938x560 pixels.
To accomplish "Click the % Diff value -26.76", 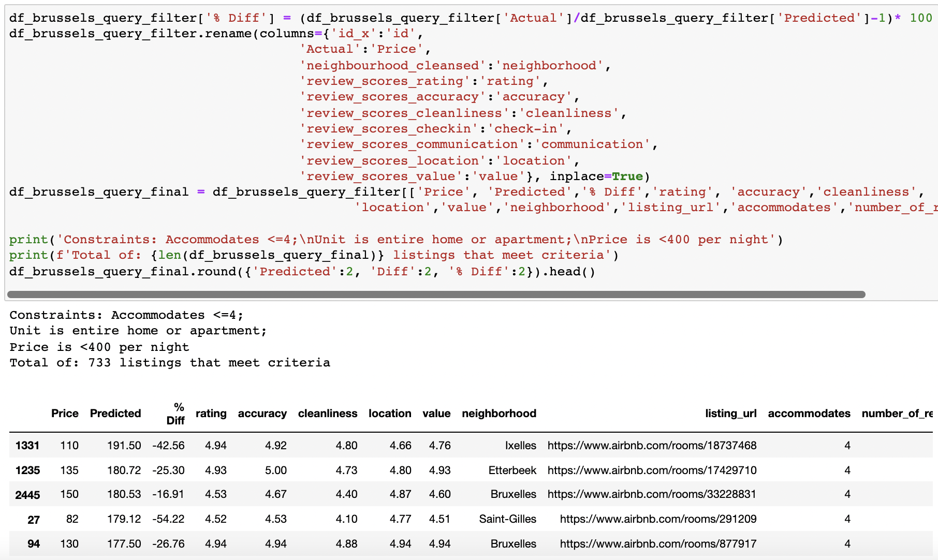I will click(168, 544).
